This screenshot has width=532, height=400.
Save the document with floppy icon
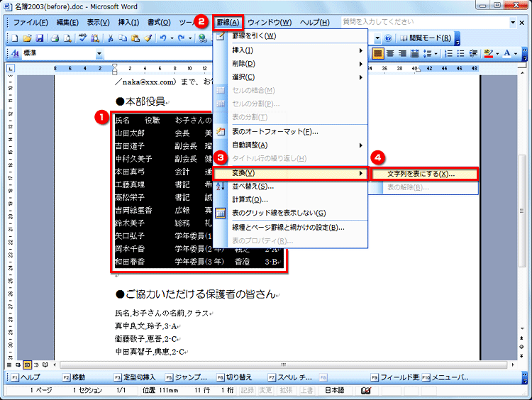pyautogui.click(x=39, y=38)
